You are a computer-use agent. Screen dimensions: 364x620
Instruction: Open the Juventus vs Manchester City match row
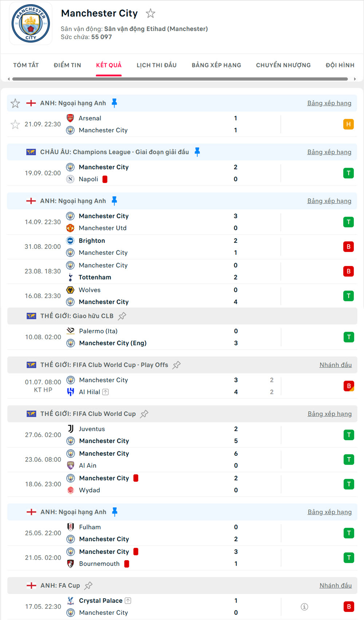(x=164, y=435)
